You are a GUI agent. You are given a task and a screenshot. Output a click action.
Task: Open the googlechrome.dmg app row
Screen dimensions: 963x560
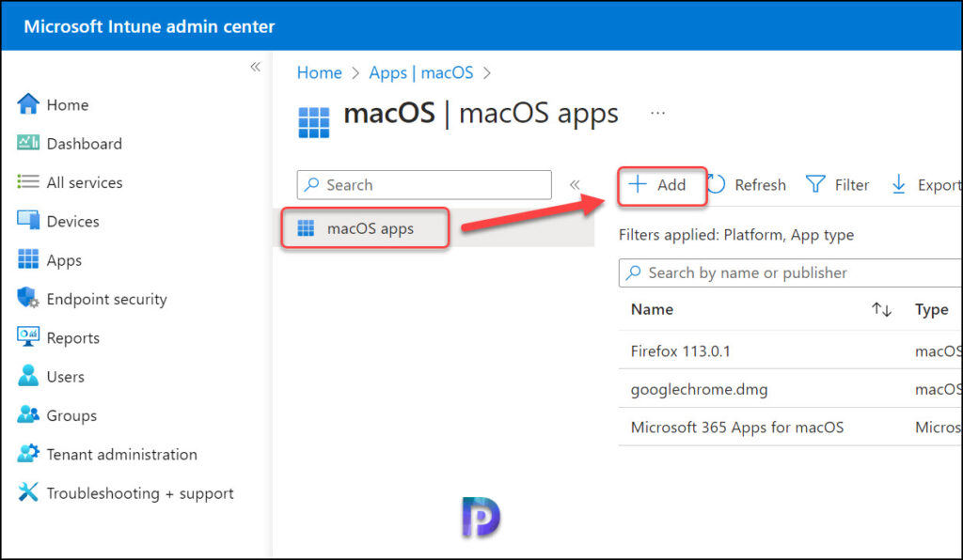point(790,389)
